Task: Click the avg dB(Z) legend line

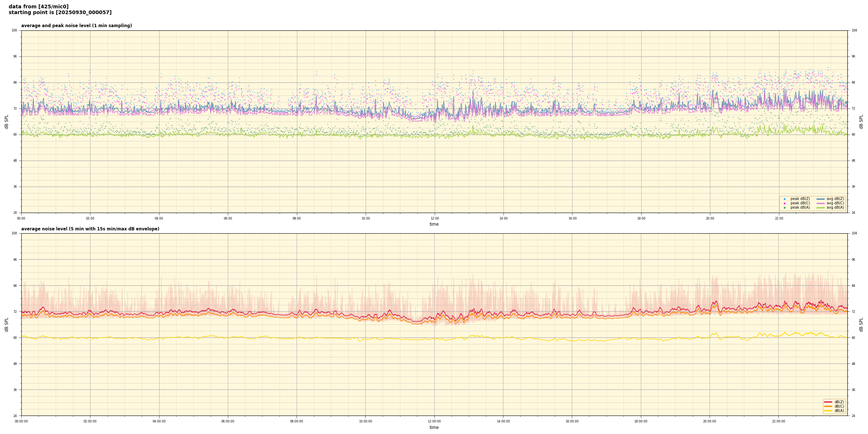Action: coord(821,199)
